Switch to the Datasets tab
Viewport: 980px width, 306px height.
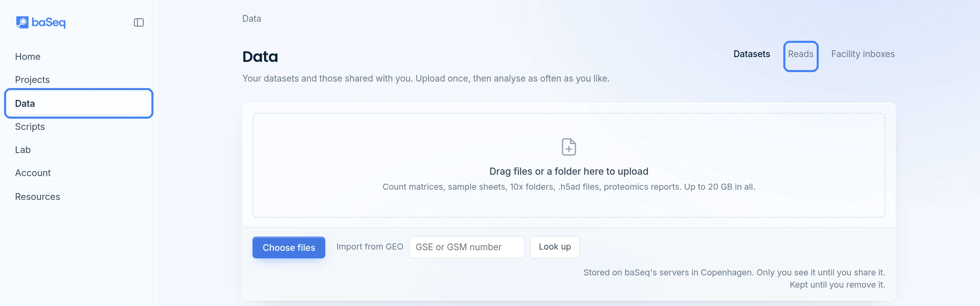(x=751, y=54)
